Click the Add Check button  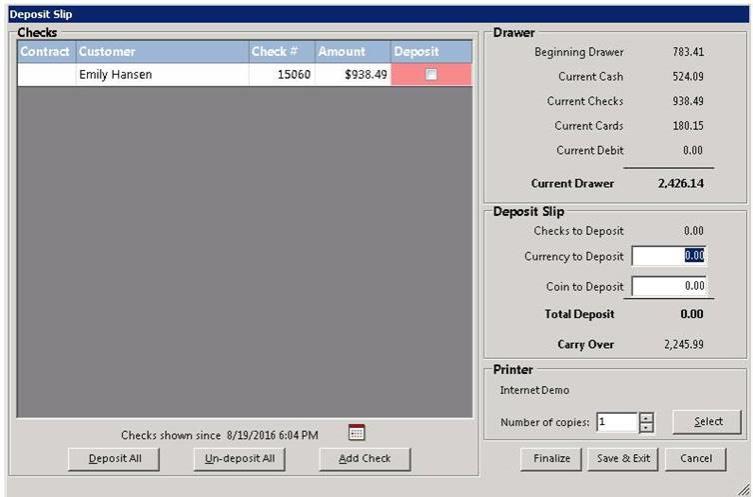pyautogui.click(x=364, y=459)
